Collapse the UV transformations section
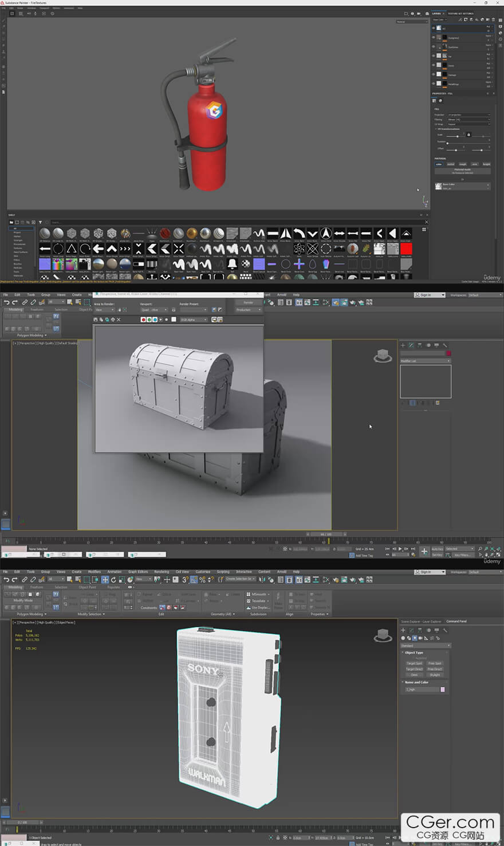The height and width of the screenshot is (846, 504). click(448, 129)
